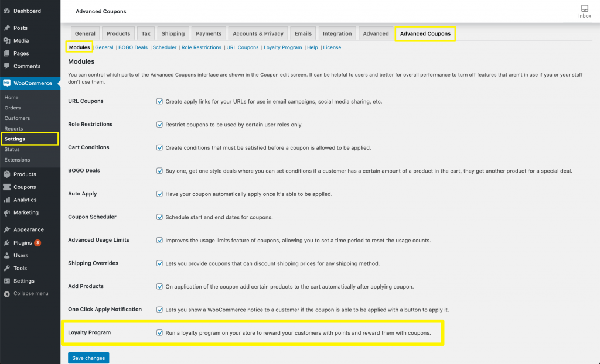Click the Posts pushpin icon
The height and width of the screenshot is (364, 600).
(x=7, y=28)
